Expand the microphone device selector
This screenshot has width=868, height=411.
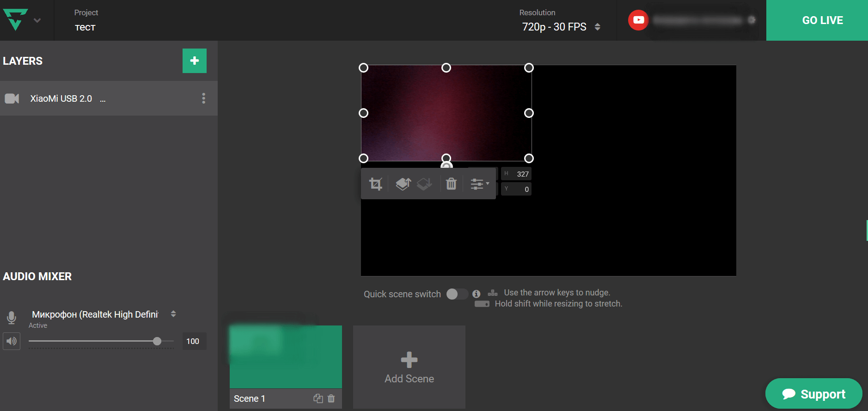173,314
